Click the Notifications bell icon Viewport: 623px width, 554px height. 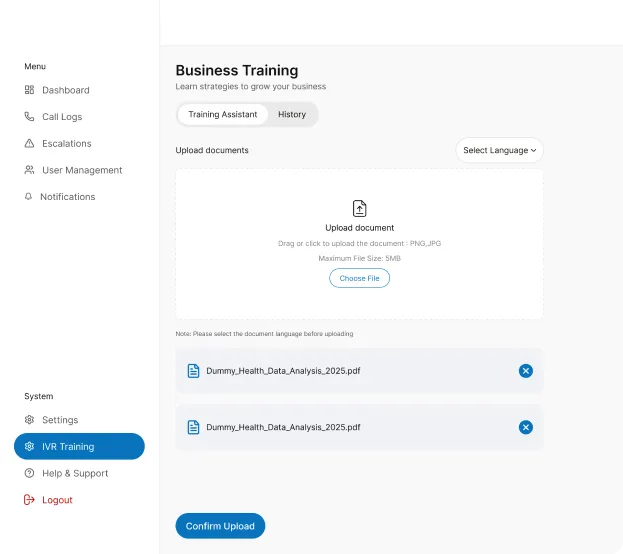click(x=28, y=196)
